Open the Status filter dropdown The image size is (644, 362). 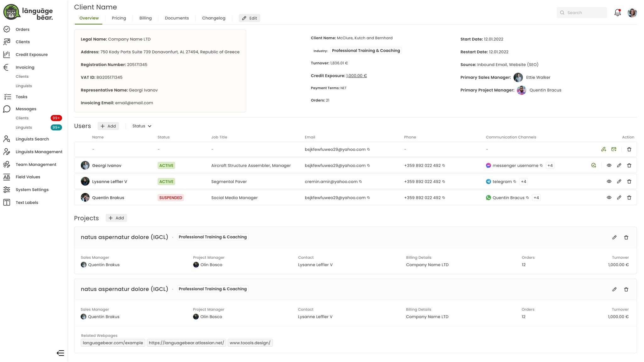pos(142,126)
